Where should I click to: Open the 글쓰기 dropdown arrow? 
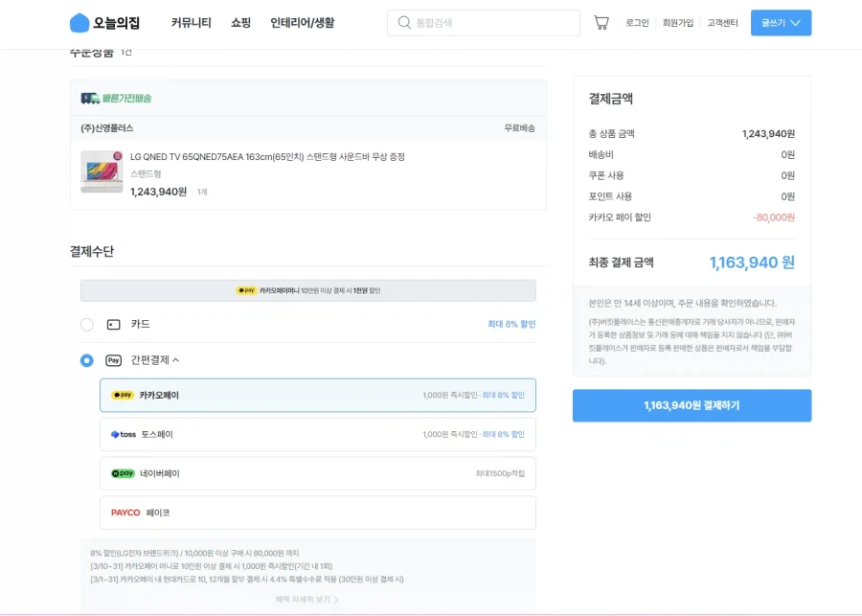pyautogui.click(x=796, y=22)
